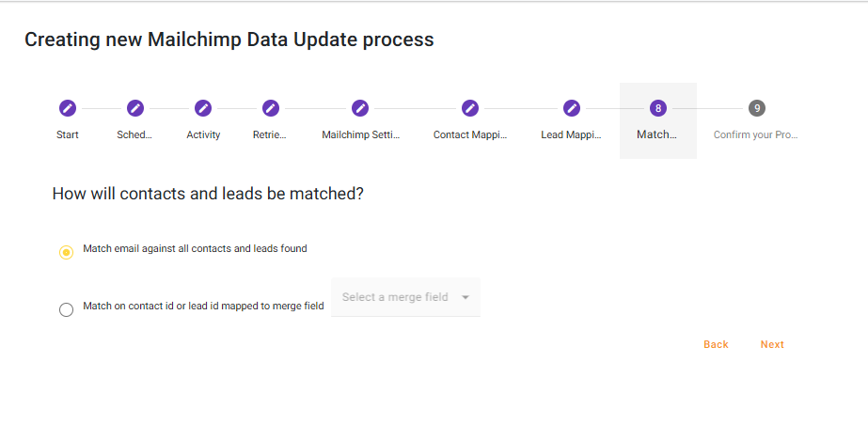Select Match email against all contacts radio

[x=66, y=252]
